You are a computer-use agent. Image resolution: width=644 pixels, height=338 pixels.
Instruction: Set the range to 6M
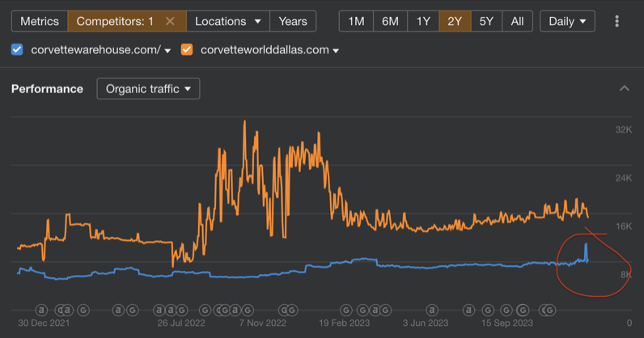point(390,21)
